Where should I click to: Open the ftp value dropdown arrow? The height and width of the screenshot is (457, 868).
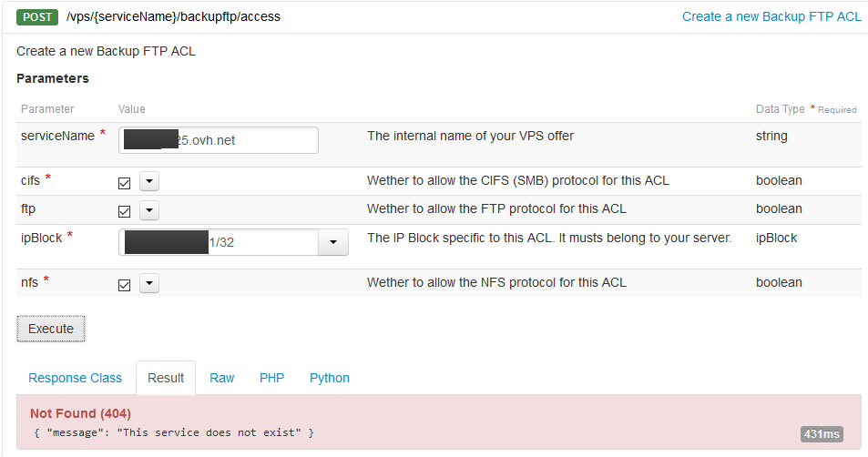149,211
